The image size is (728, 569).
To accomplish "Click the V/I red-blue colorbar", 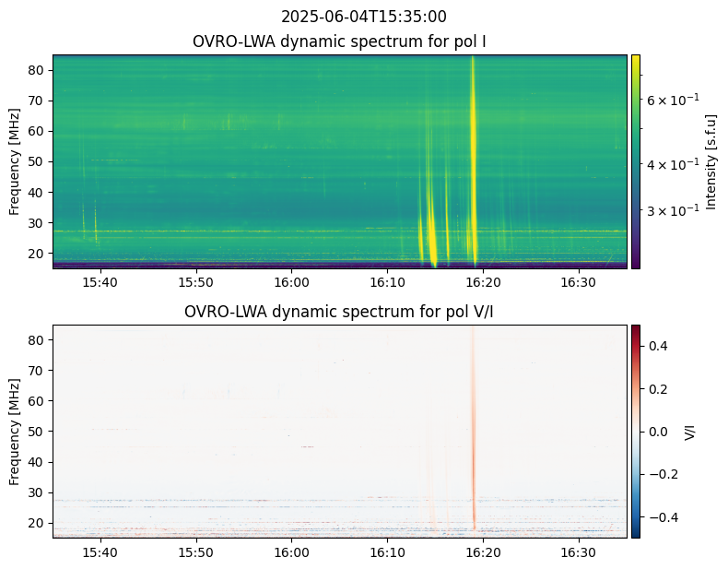I will [635, 431].
